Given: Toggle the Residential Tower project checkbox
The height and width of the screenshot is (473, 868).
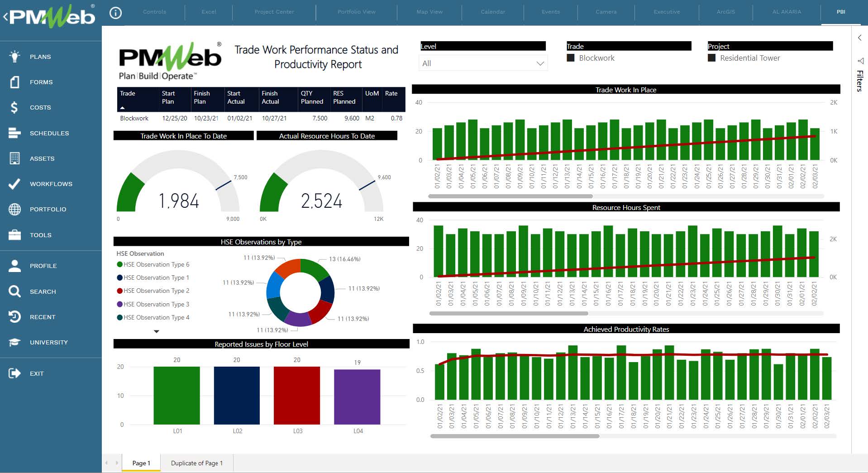Looking at the screenshot, I should coord(712,58).
